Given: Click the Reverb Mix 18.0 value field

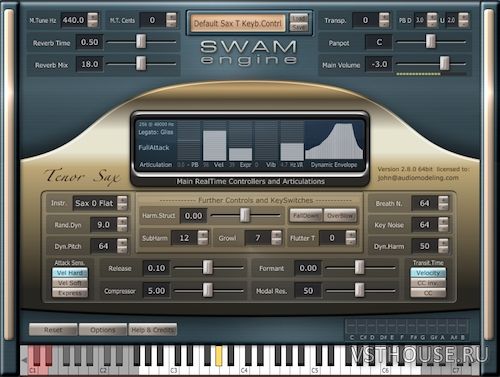Looking at the screenshot, I should click(89, 64).
